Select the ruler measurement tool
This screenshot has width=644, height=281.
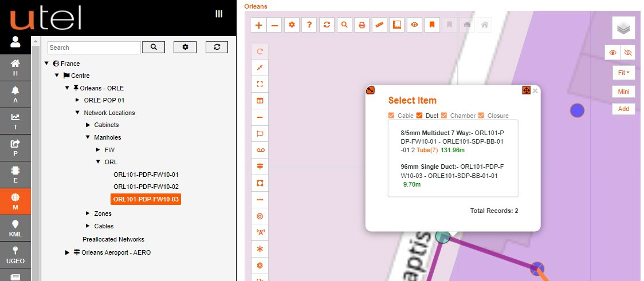click(x=379, y=25)
